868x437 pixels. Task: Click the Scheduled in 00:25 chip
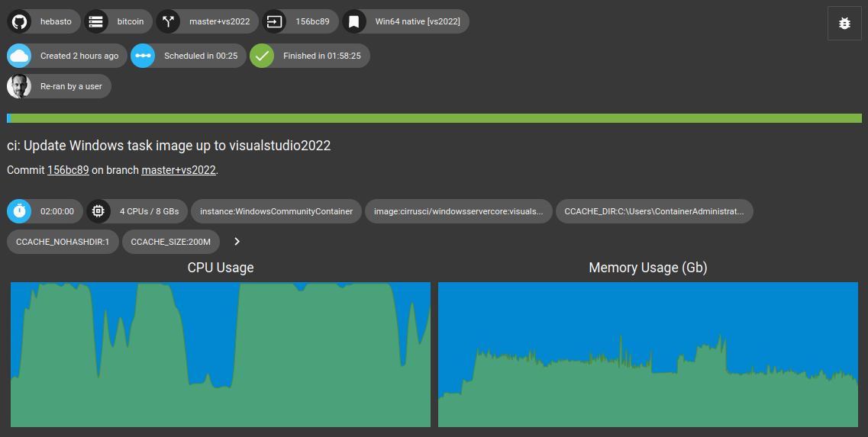tap(189, 56)
